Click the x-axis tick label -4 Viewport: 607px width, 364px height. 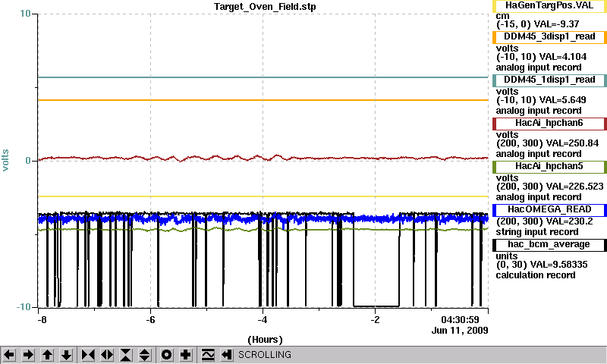click(x=263, y=320)
